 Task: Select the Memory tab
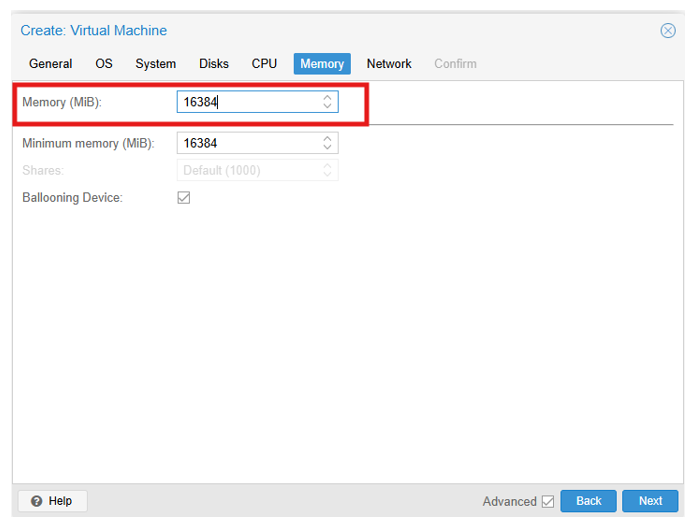(x=322, y=64)
